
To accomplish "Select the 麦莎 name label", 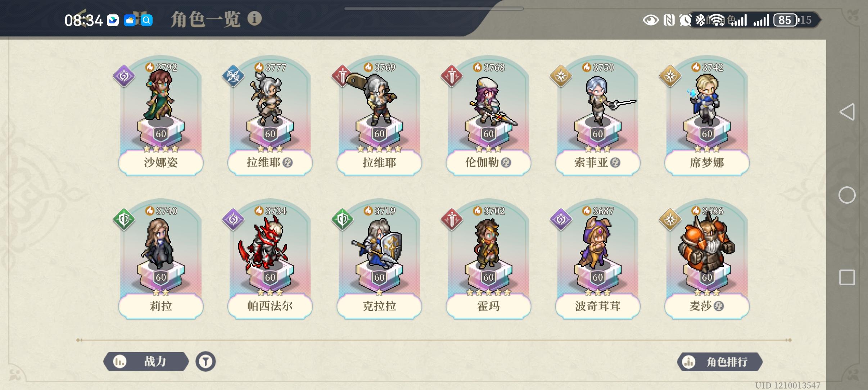I will click(707, 306).
